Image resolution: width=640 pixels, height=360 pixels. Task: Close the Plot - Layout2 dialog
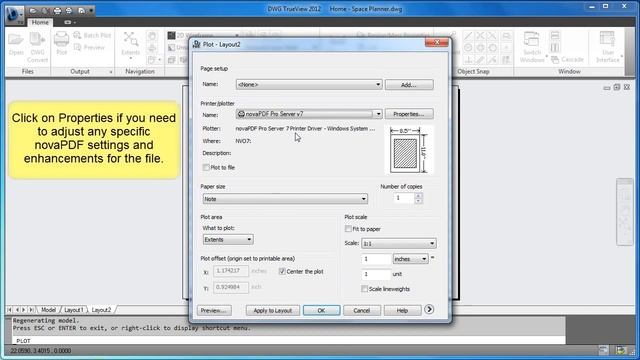436,42
